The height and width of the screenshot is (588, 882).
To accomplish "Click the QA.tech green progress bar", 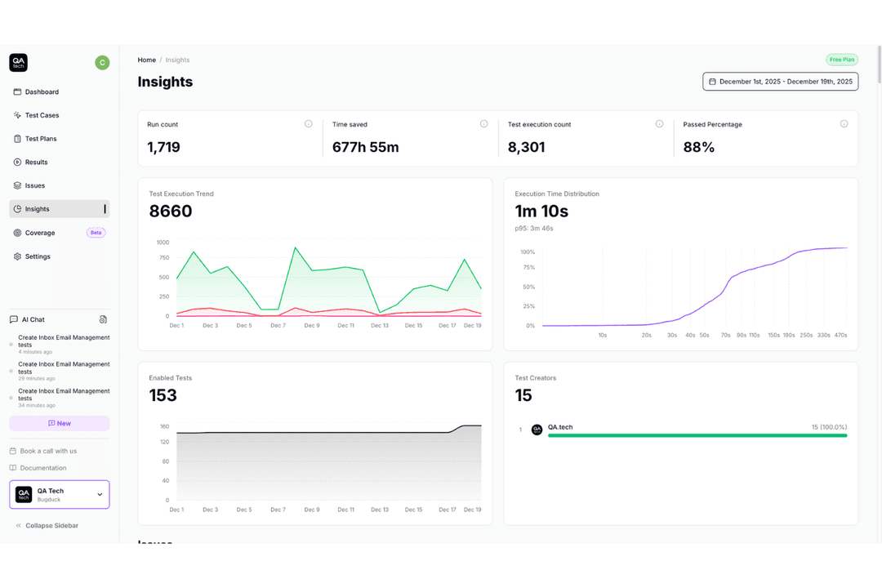I will point(697,435).
